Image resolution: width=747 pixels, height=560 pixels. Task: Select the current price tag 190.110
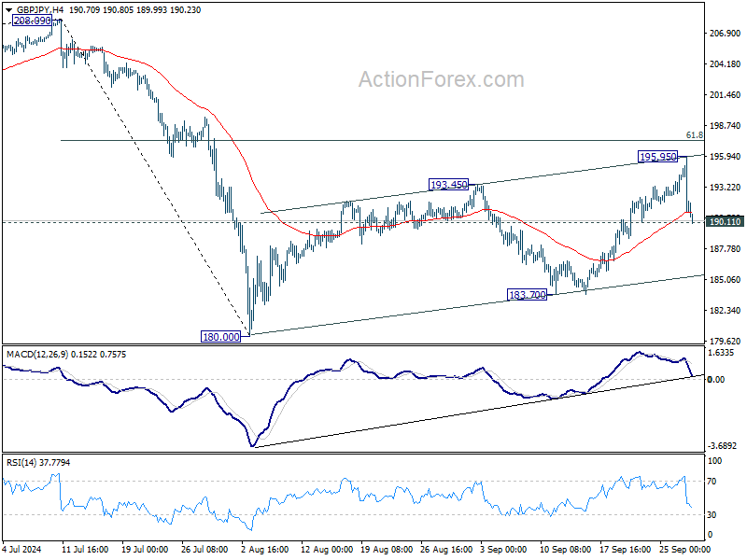coord(725,221)
